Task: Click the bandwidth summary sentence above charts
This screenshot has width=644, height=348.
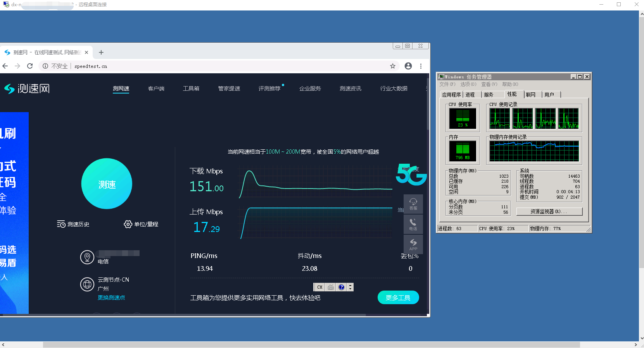Action: (303, 152)
